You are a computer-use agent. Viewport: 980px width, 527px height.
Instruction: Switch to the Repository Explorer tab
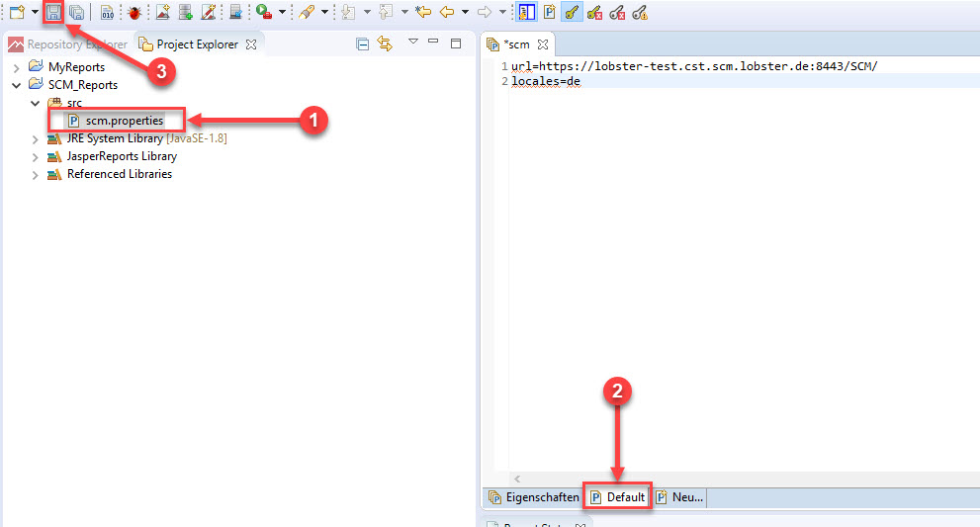pos(67,44)
